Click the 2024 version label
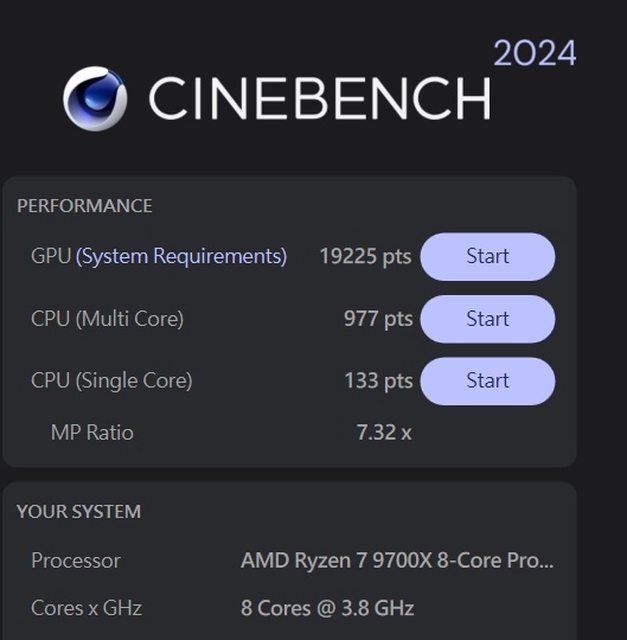The width and height of the screenshot is (627, 640). 534,54
